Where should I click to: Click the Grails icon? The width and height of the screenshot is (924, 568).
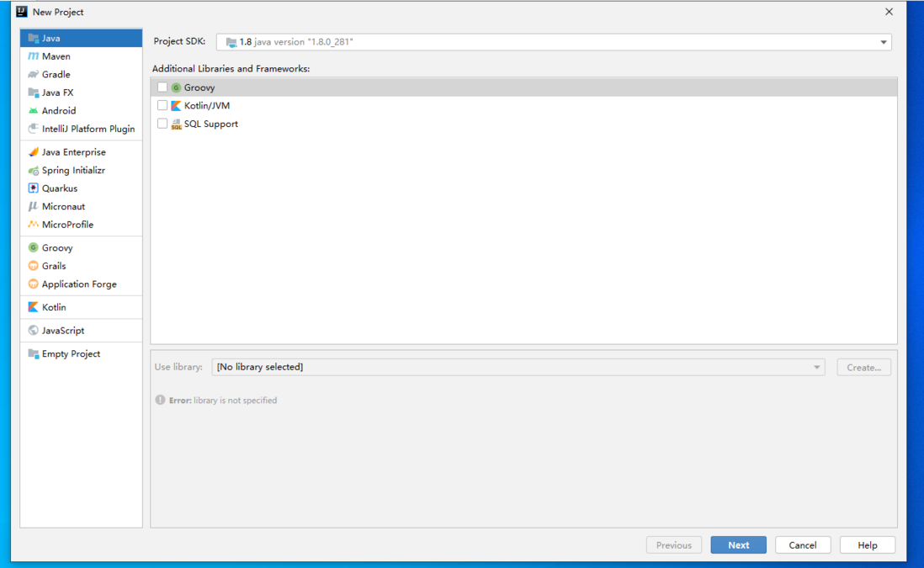33,266
